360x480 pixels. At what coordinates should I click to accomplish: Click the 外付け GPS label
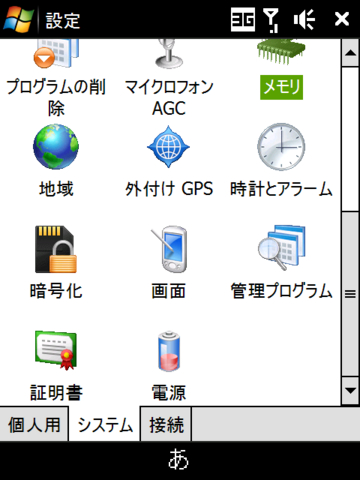point(169,189)
